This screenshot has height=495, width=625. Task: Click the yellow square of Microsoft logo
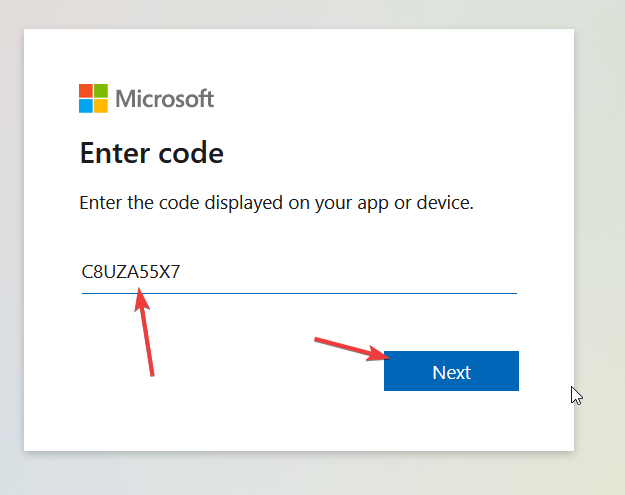point(101,106)
